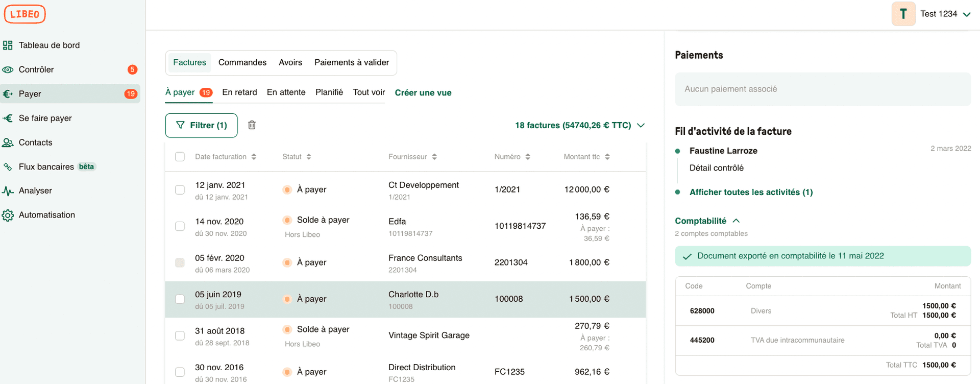Select the En attente view

coord(286,92)
